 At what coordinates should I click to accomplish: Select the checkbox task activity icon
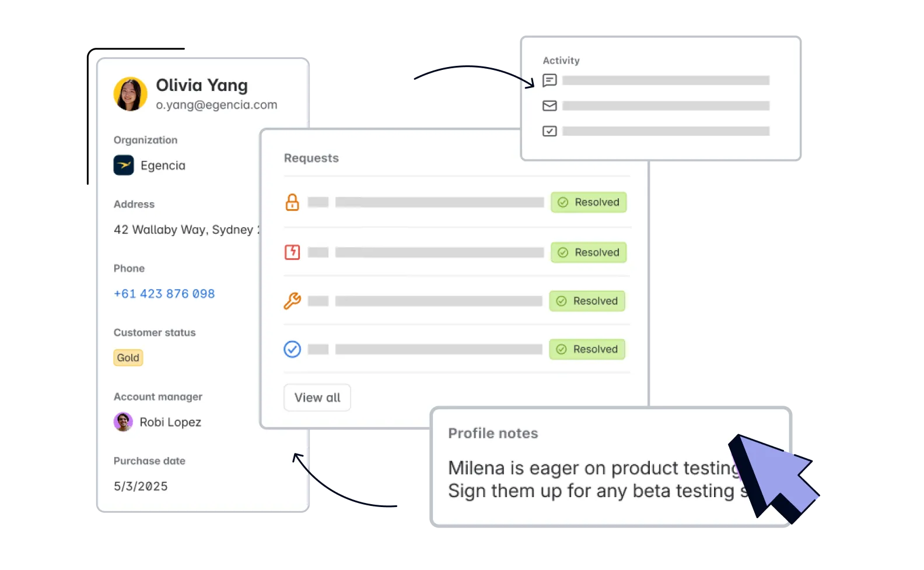coord(549,131)
